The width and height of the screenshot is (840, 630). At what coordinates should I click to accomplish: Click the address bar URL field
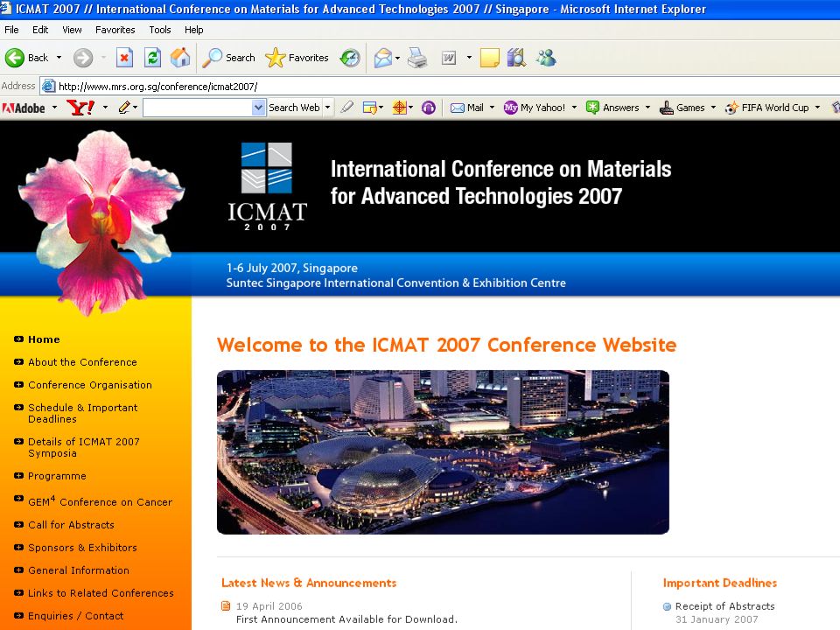[439, 87]
